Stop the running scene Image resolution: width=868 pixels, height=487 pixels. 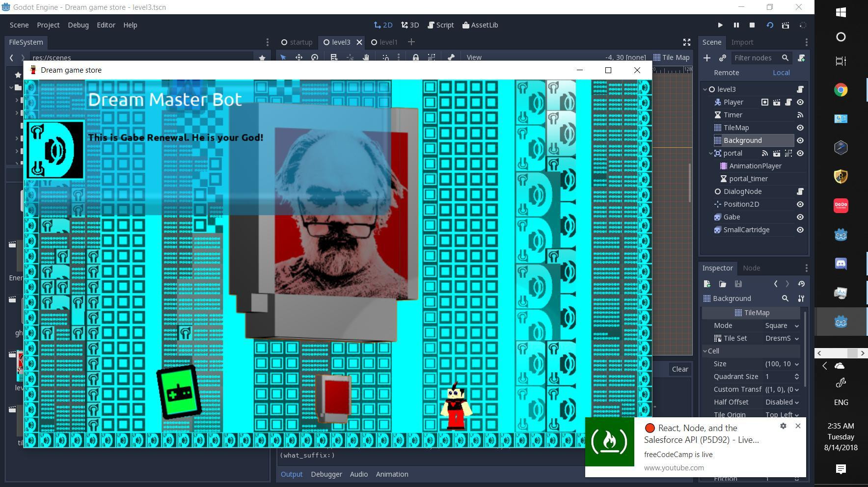pyautogui.click(x=752, y=25)
